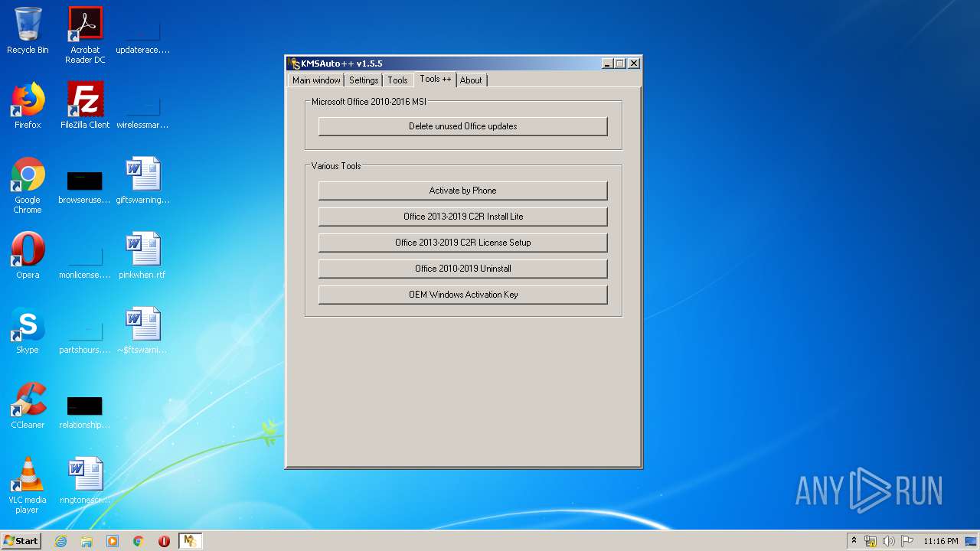Switch to the Settings tab

click(x=364, y=80)
